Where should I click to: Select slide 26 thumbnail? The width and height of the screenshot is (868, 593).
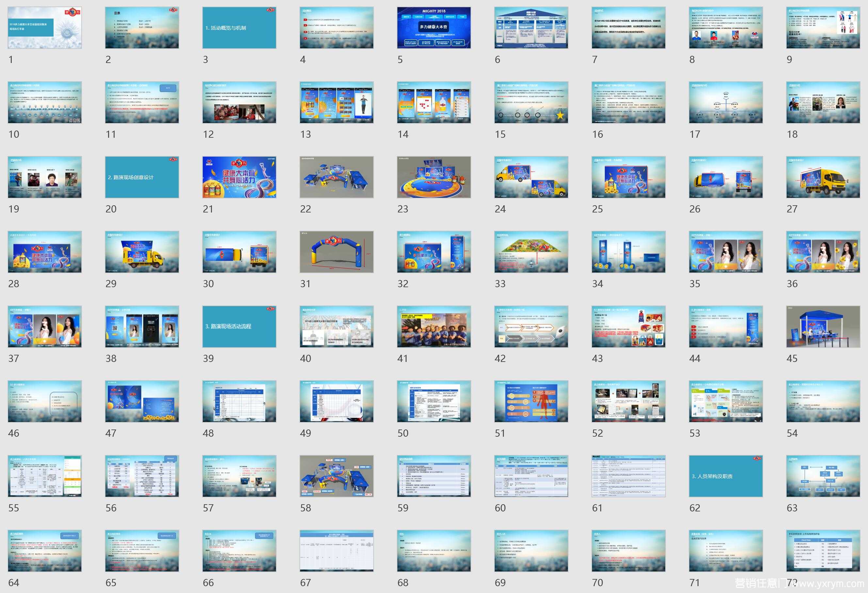tap(726, 177)
